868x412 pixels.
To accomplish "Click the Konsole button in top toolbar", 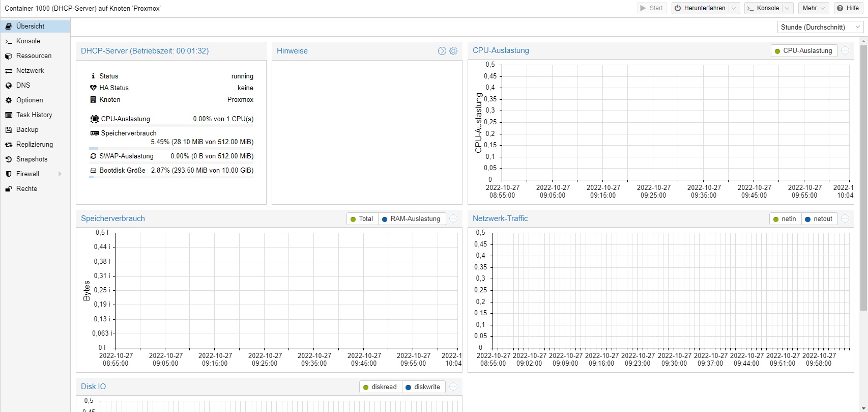I will [763, 8].
